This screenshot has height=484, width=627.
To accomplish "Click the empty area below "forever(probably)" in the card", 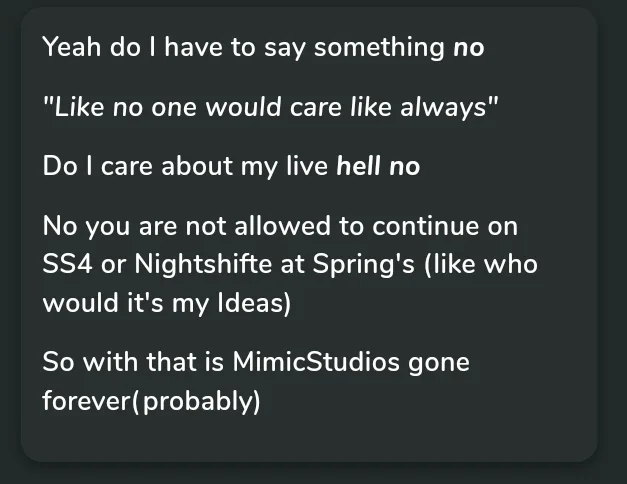I will [309, 438].
